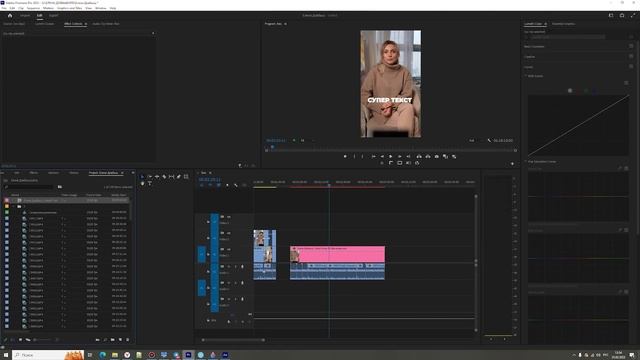Toggle Basic Correction checkbox in Lumetri Color
This screenshot has width=640, height=360.
point(631,47)
